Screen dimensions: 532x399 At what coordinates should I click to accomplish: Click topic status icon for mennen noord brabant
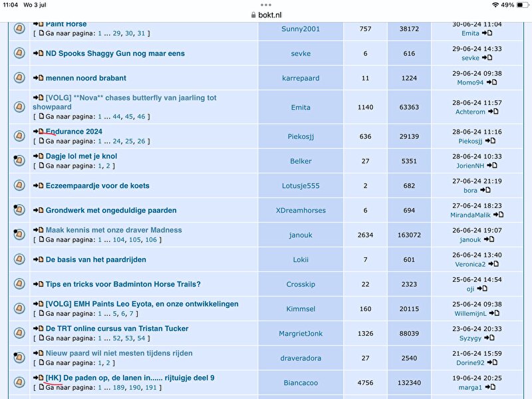[x=19, y=78]
